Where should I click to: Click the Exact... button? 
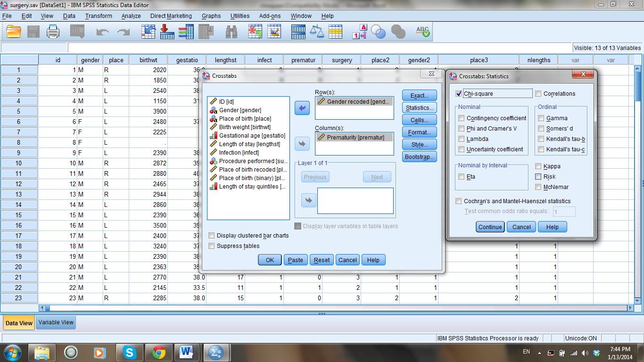[x=420, y=96]
